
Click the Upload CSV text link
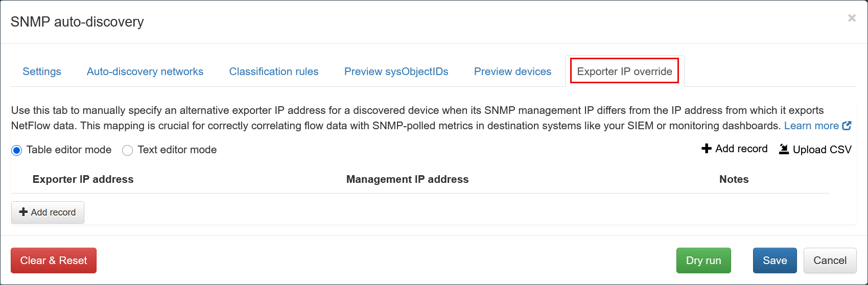click(822, 150)
